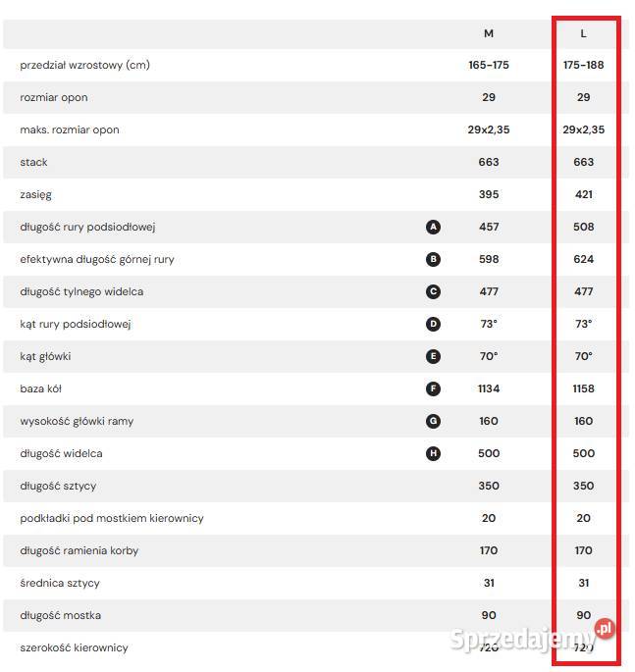This screenshot has width=635, height=672.
Task: Click the 'długość mostka' row label
Action: [61, 615]
